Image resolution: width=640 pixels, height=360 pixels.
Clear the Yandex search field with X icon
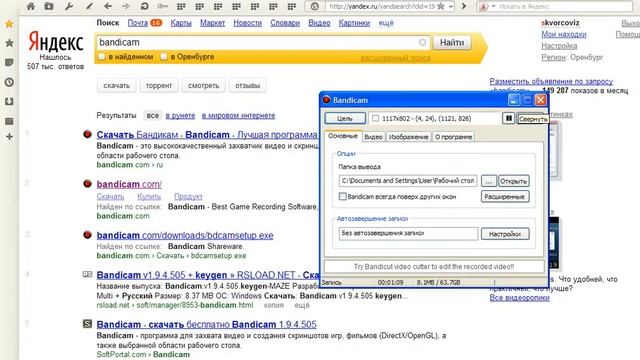tap(422, 42)
